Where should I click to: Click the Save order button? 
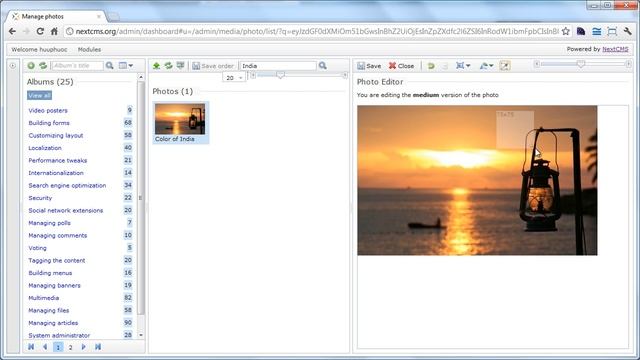(213, 66)
